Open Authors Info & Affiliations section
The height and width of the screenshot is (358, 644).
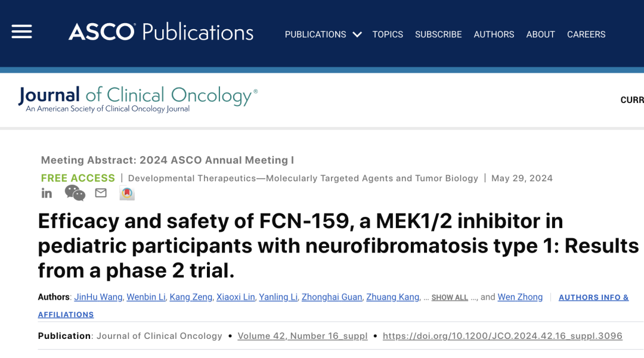(593, 298)
